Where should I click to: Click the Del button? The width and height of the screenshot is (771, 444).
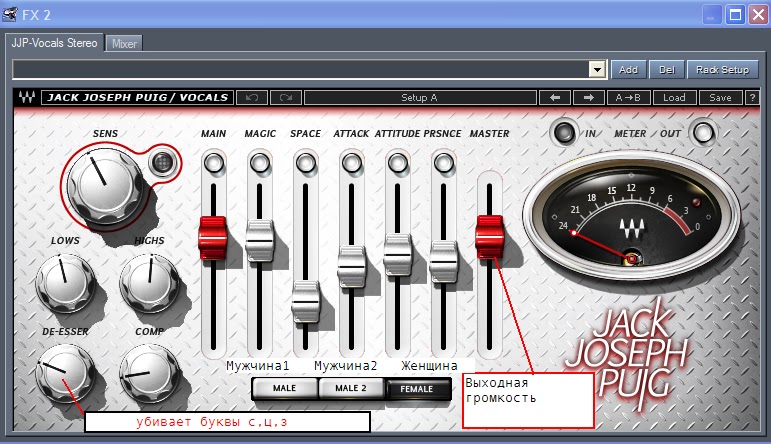(667, 70)
